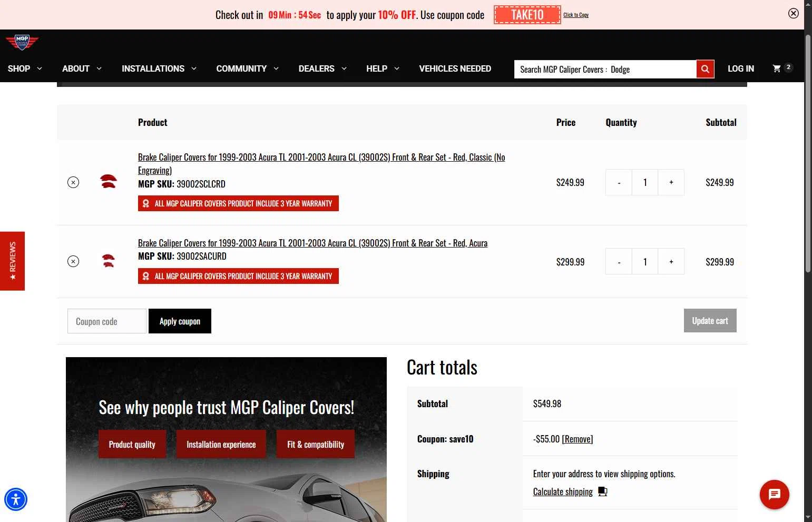Click the MGP Caliper Covers logo
This screenshot has width=812, height=522.
pos(22,42)
